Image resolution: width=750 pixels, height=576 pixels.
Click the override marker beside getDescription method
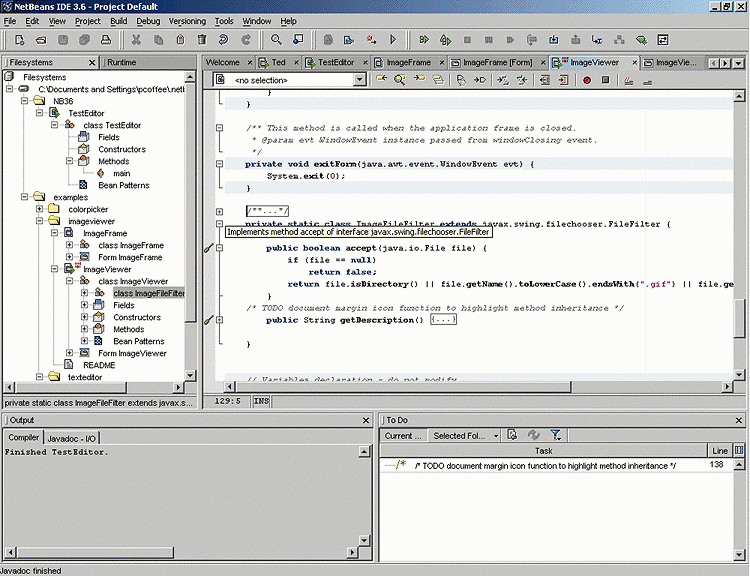tap(209, 320)
